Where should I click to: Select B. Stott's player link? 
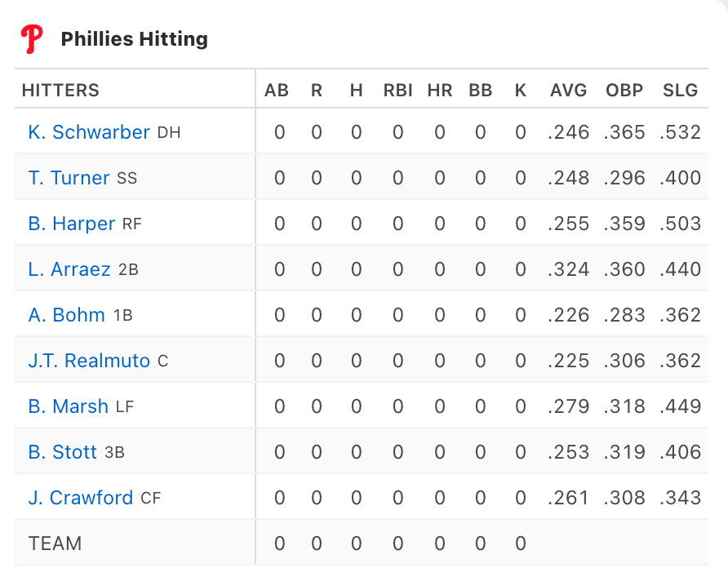pyautogui.click(x=63, y=452)
